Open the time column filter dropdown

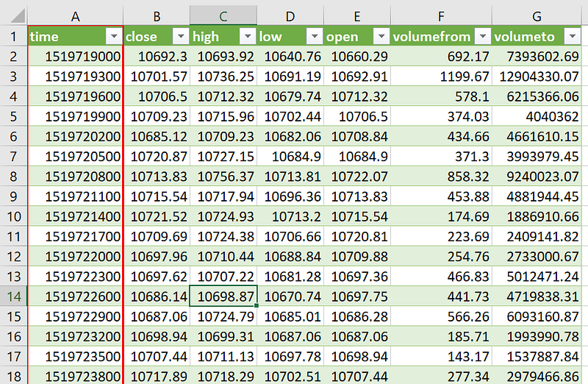pyautogui.click(x=114, y=36)
